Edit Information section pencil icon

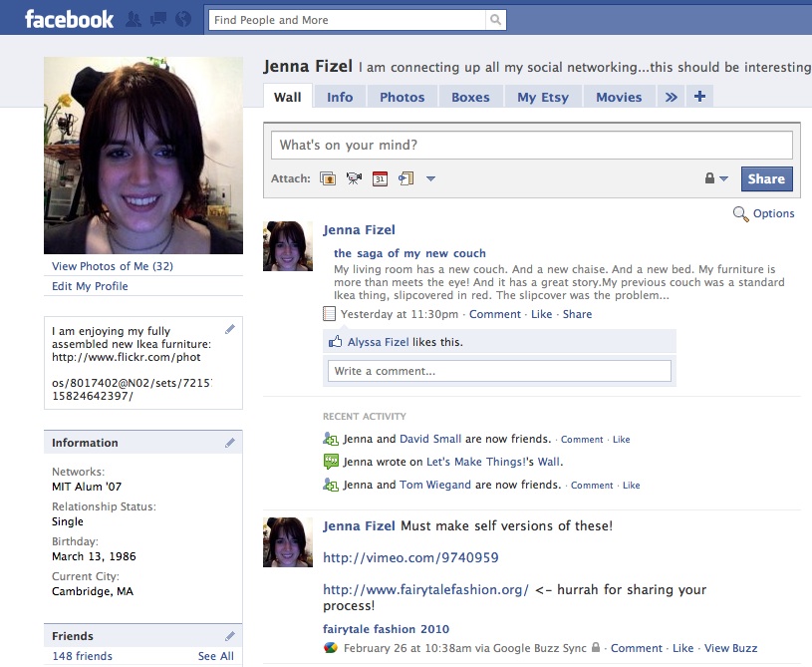click(x=230, y=443)
